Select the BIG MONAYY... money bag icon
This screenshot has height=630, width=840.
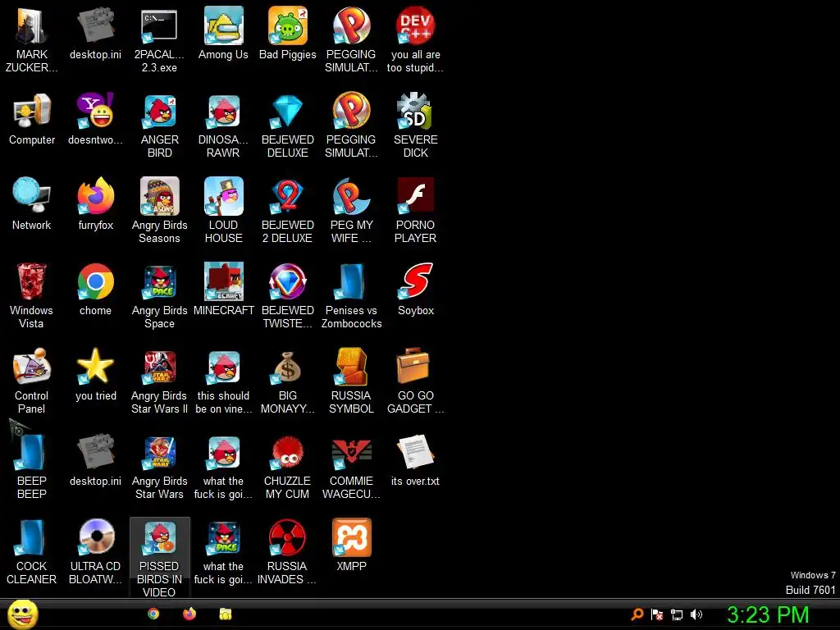288,381
